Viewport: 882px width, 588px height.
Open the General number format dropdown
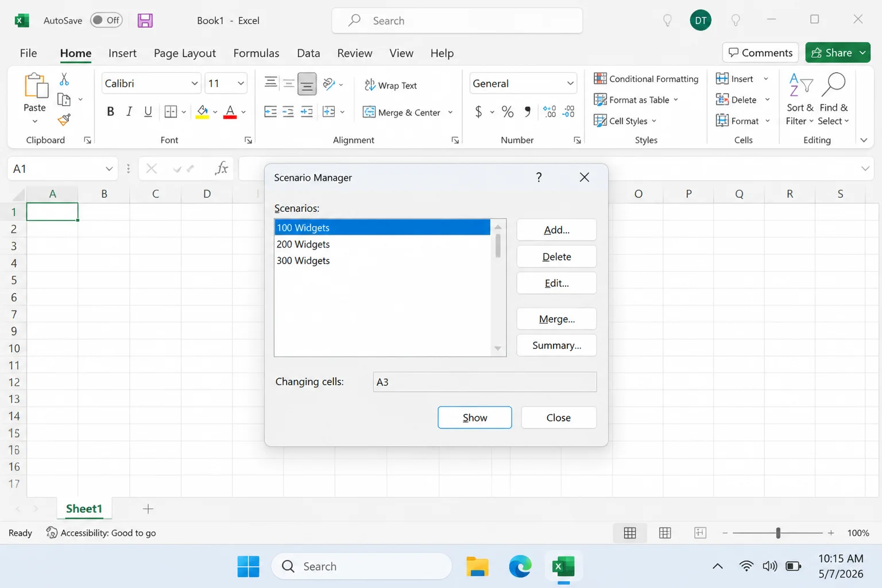570,84
